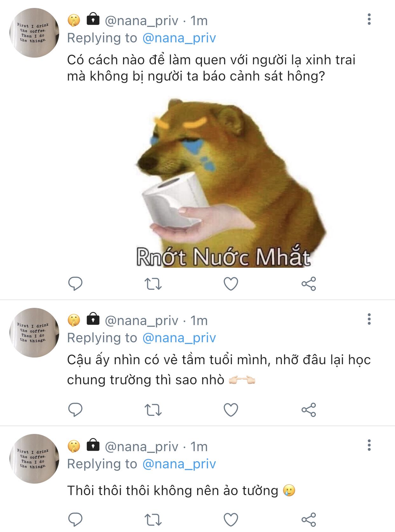Reply to the 'Cậu ấy nhìn' tweet
Screen dimensions: 395x532
[75, 409]
